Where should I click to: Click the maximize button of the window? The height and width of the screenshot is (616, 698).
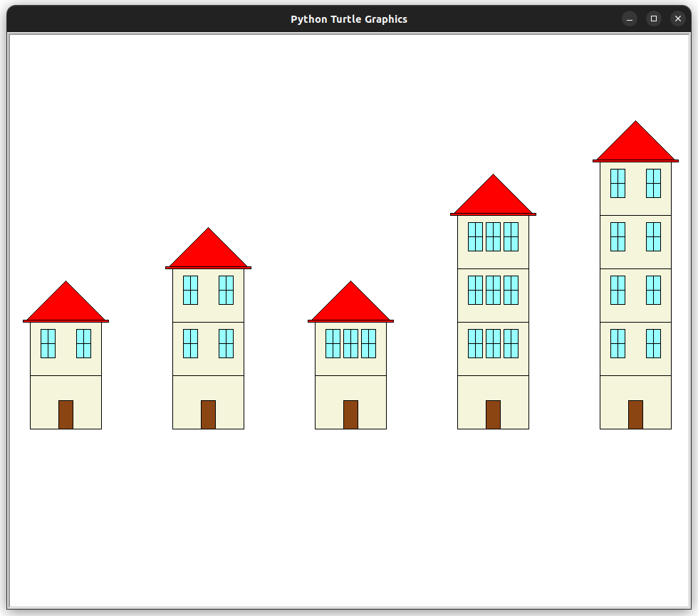coord(654,19)
